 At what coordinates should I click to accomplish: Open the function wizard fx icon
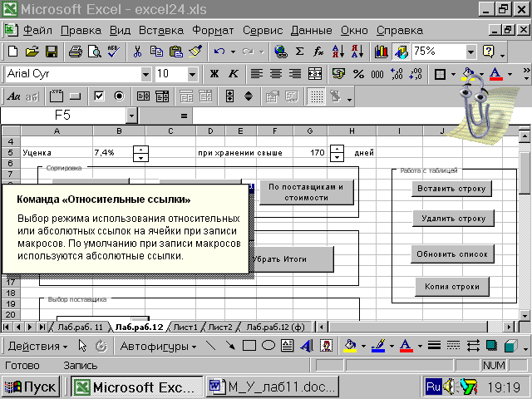click(x=318, y=52)
